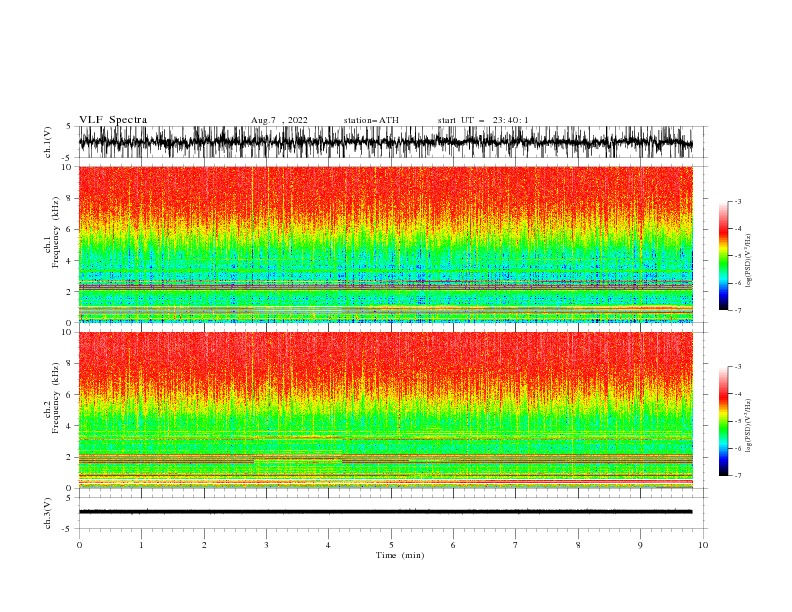The height and width of the screenshot is (612, 792).
Task: Click the "Time (min)" x-axis label
Action: click(400, 555)
